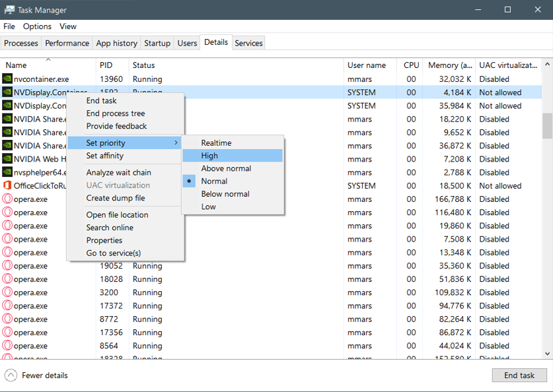
Task: Click the vertical scrollbar thumb
Action: (x=547, y=126)
